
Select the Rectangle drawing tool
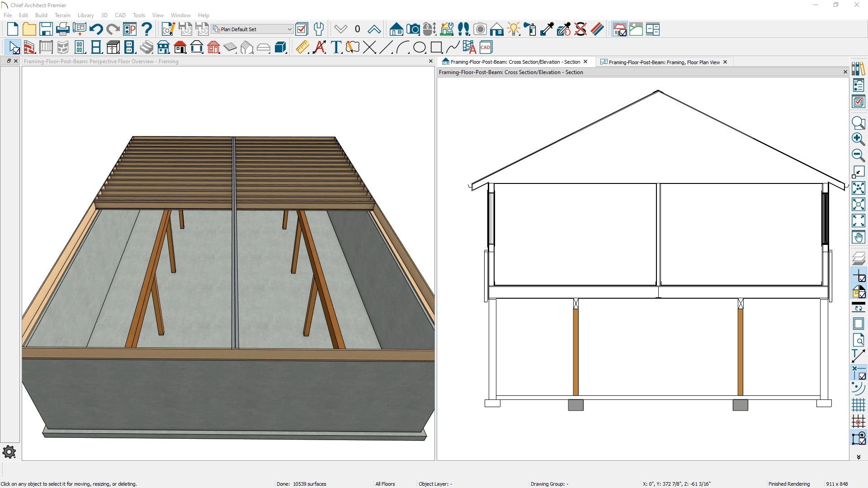point(436,47)
